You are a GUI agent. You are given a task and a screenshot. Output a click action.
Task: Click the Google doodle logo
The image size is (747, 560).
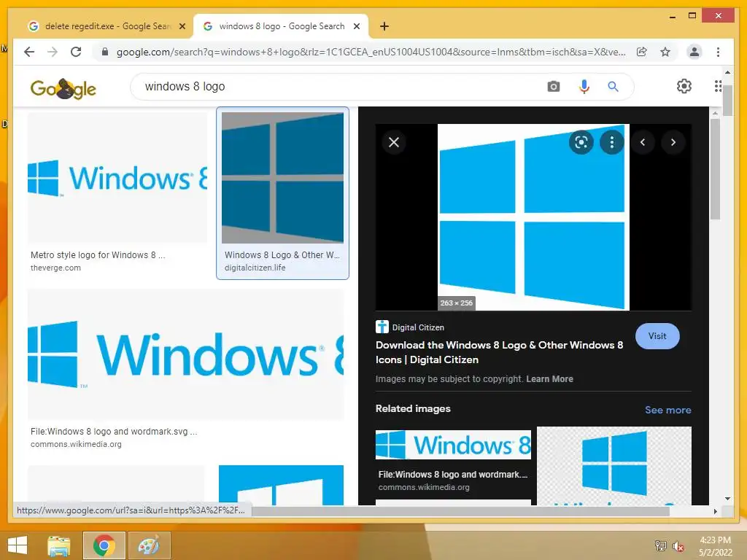(63, 88)
